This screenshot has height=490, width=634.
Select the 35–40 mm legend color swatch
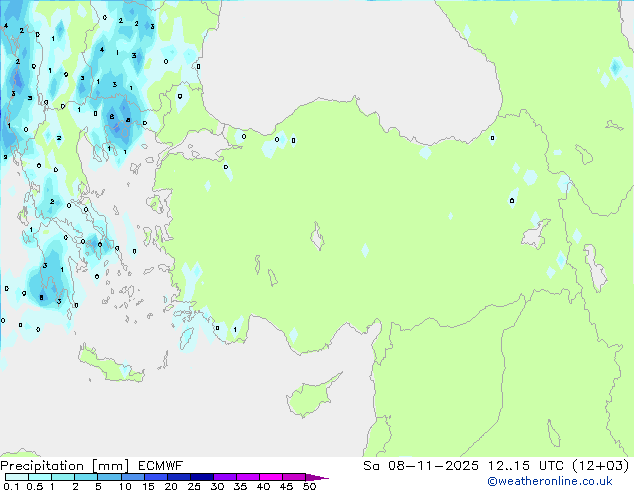(x=247, y=477)
